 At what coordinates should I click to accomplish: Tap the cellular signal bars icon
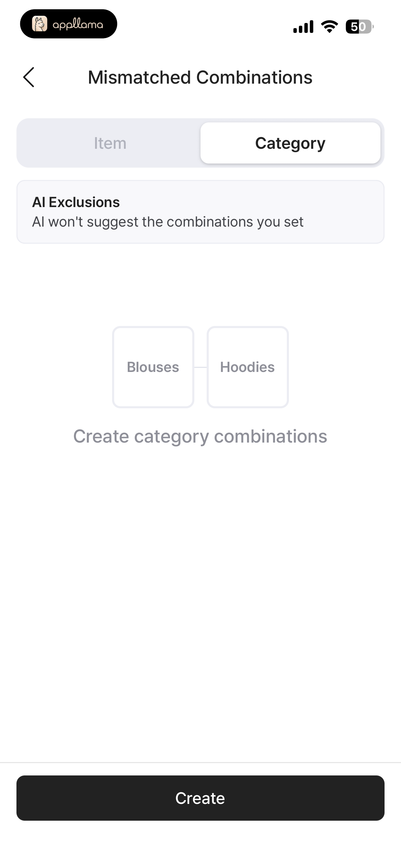click(x=303, y=26)
